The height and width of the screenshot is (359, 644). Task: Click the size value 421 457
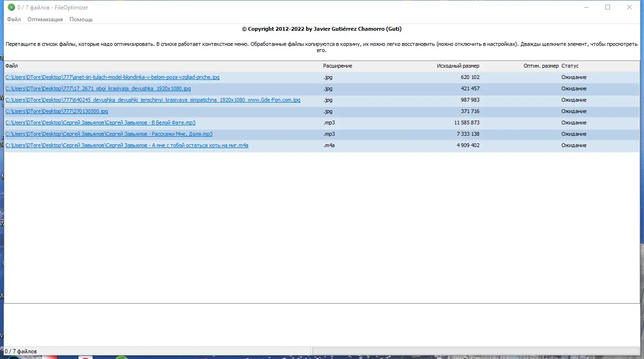470,88
